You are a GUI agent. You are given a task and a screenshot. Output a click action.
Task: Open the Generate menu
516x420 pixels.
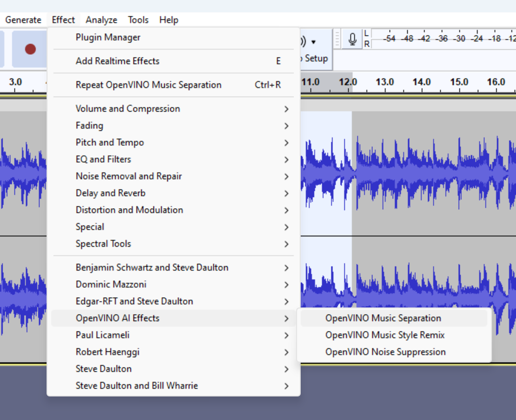[x=23, y=20]
